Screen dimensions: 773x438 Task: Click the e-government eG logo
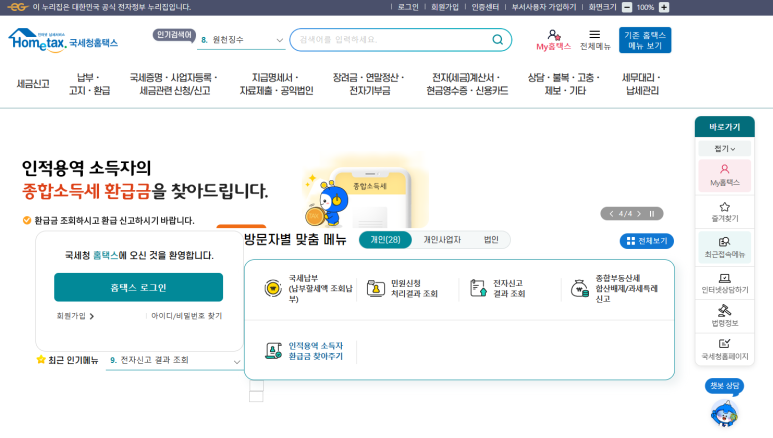(x=18, y=7)
